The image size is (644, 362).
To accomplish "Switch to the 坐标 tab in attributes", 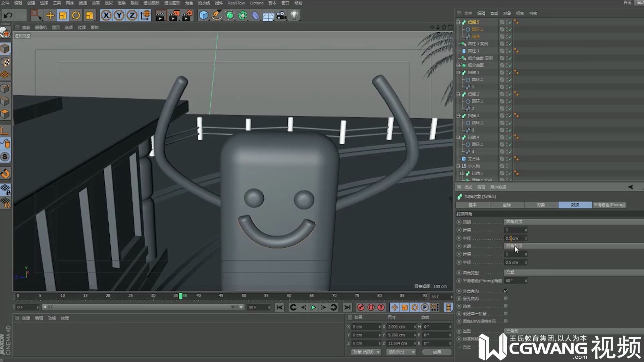I will click(x=506, y=205).
